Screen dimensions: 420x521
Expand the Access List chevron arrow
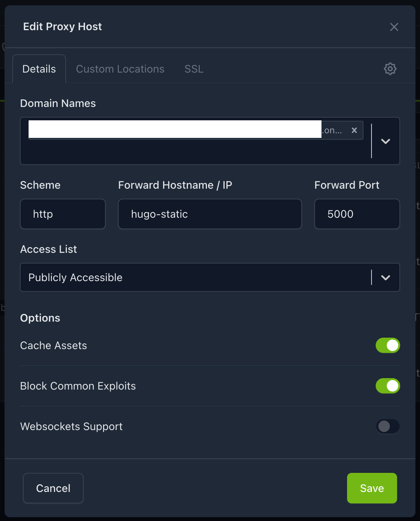pos(385,277)
